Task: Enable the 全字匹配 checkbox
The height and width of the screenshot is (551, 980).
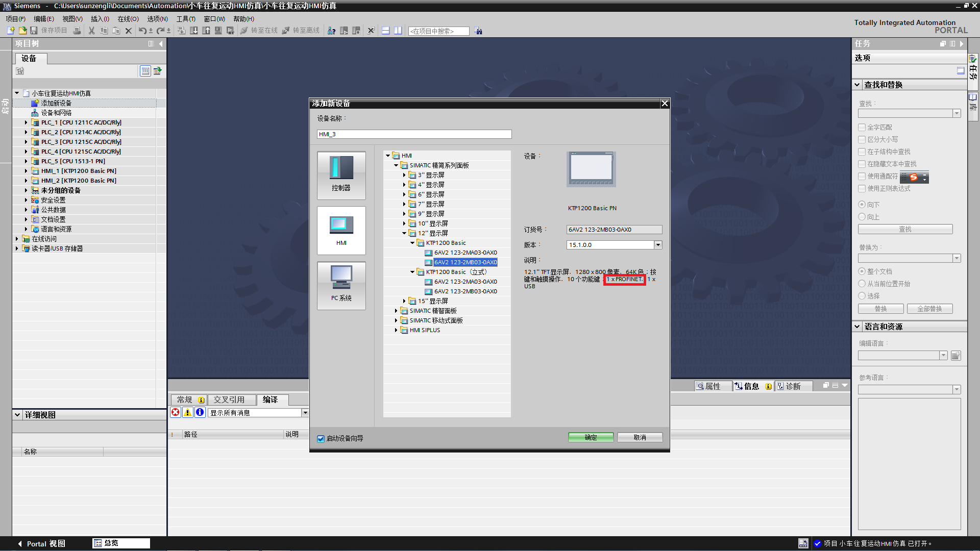Action: [x=862, y=127]
